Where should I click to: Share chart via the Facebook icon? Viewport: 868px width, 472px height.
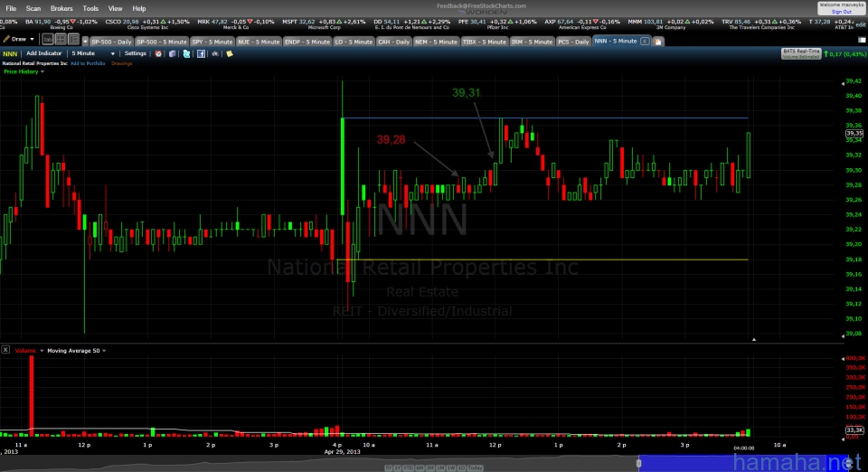click(201, 53)
